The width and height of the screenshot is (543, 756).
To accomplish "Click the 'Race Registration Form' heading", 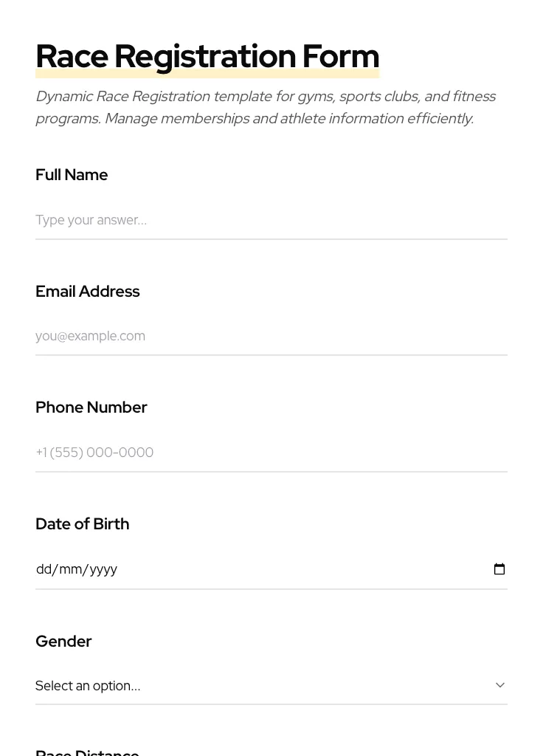I will click(207, 56).
